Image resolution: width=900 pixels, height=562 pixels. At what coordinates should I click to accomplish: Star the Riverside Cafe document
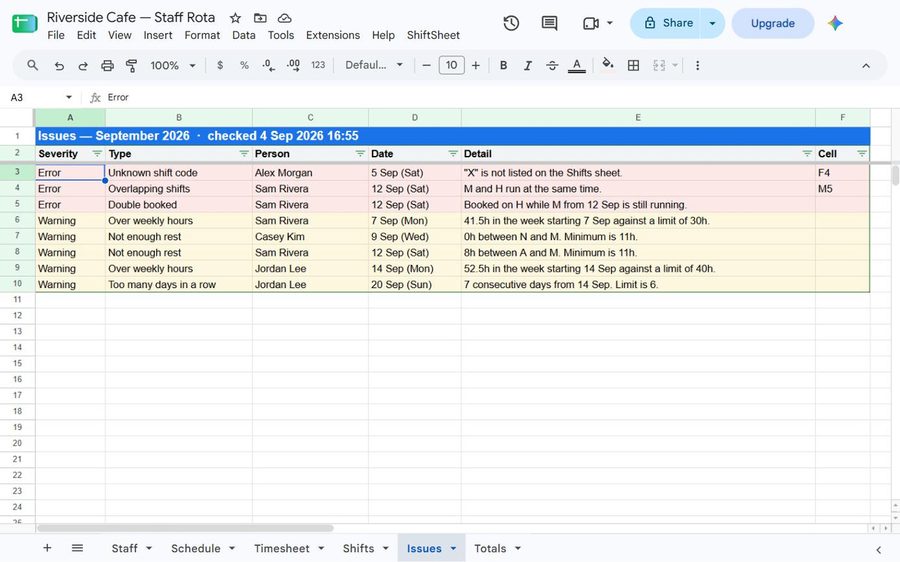[235, 18]
